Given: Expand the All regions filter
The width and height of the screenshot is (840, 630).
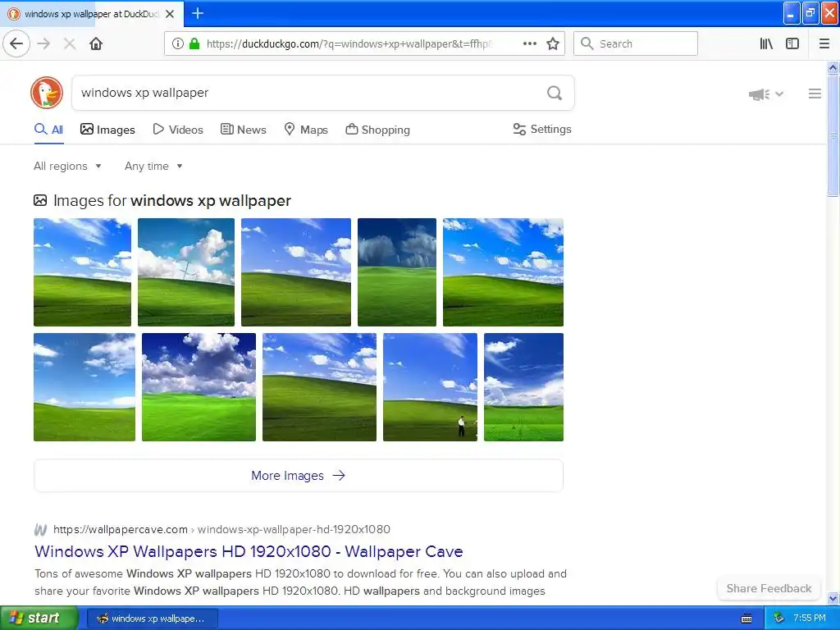Looking at the screenshot, I should pyautogui.click(x=67, y=166).
